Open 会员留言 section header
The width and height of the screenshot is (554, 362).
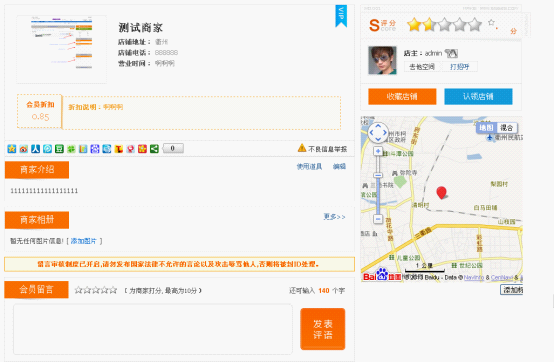click(36, 290)
